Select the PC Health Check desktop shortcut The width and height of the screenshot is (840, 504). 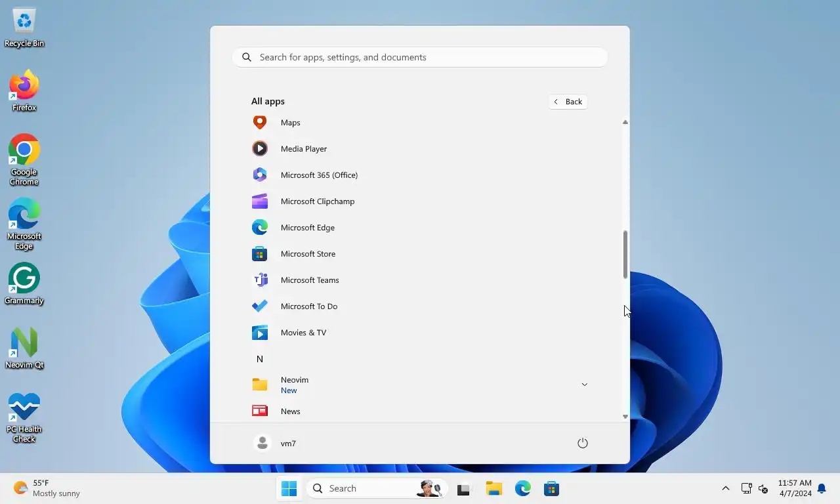click(x=24, y=417)
